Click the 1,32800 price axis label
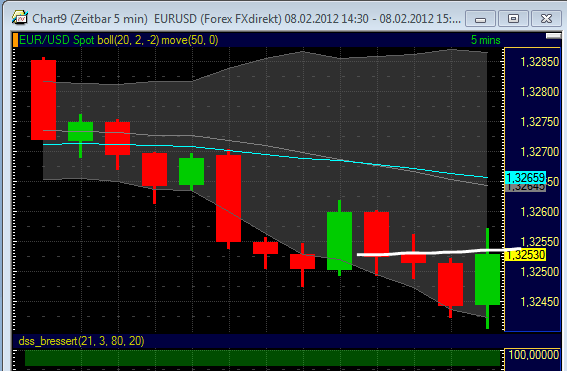 (539, 92)
